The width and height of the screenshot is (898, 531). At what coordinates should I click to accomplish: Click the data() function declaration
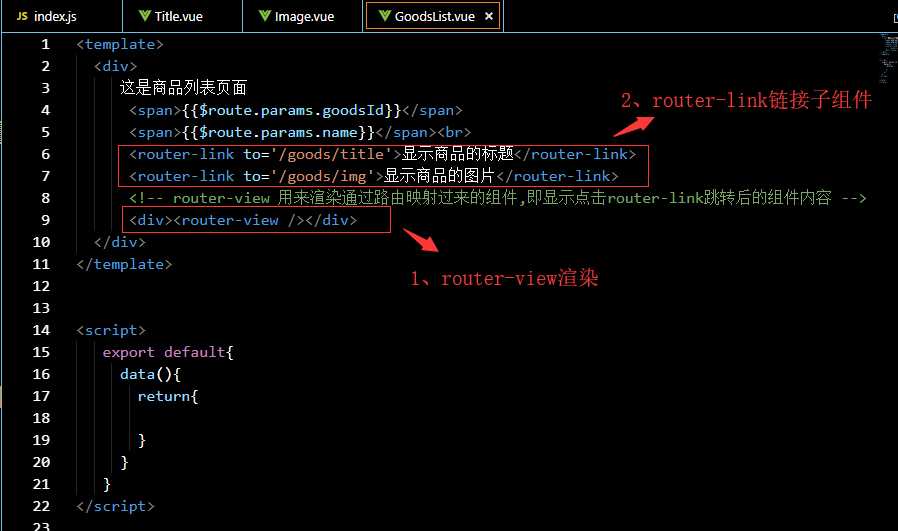150,374
